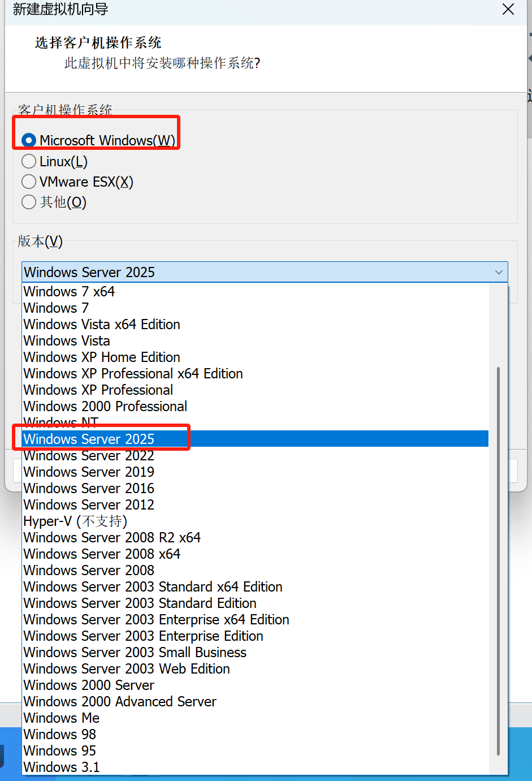Select the Linux radio button
532x781 pixels.
tap(29, 161)
